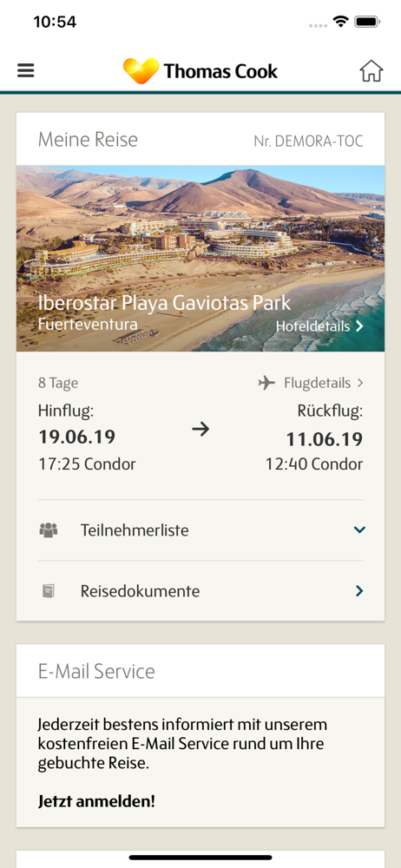This screenshot has height=868, width=401.
Task: Tap the Rückflug date 11.06.19
Action: [324, 439]
